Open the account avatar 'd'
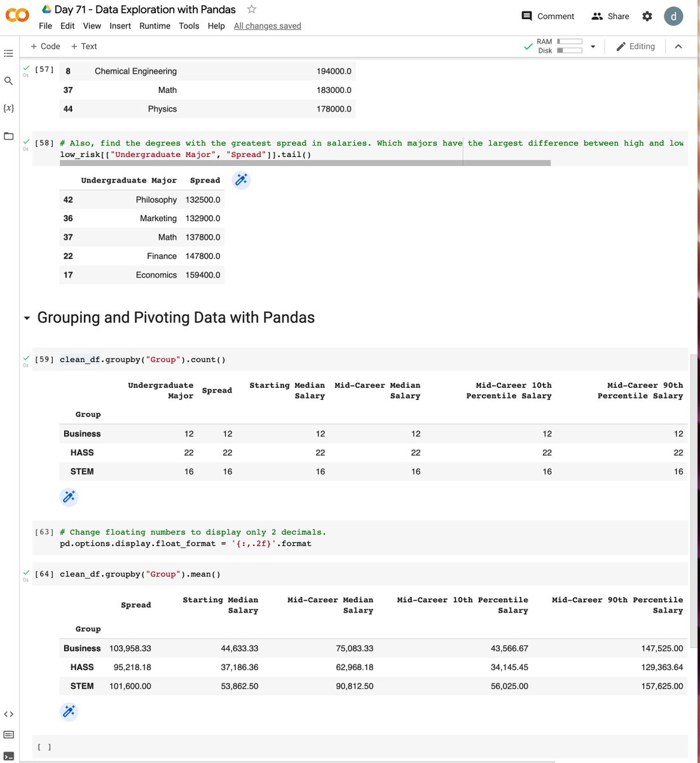The height and width of the screenshot is (763, 700). pyautogui.click(x=673, y=17)
